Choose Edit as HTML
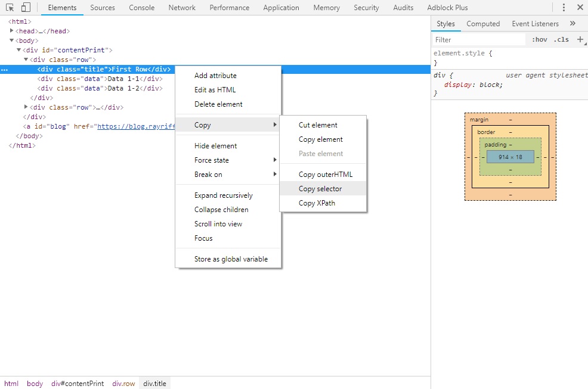Viewport: 588px width, 389px height. (x=228, y=89)
